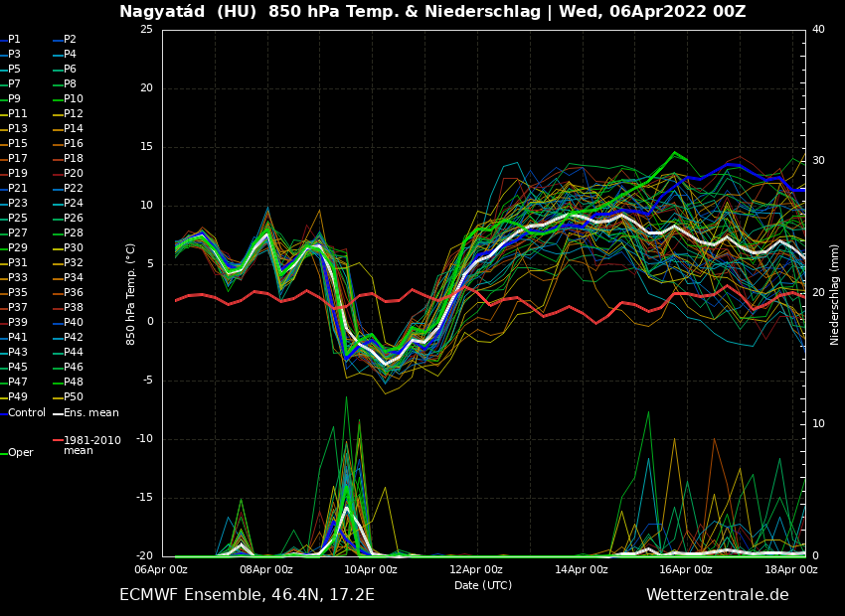The image size is (845, 616).
Task: Click the Niederschlag (mm) axis label
Action: [835, 293]
